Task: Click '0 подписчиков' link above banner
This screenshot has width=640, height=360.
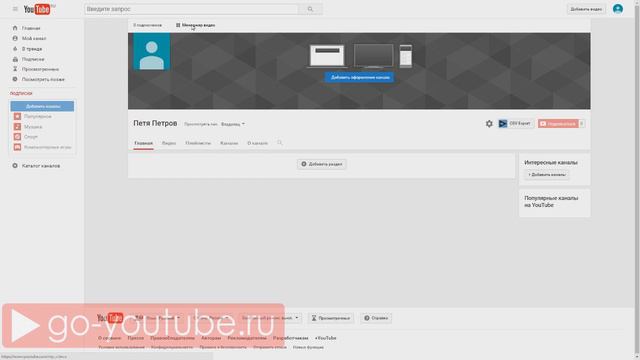Action: (x=147, y=25)
